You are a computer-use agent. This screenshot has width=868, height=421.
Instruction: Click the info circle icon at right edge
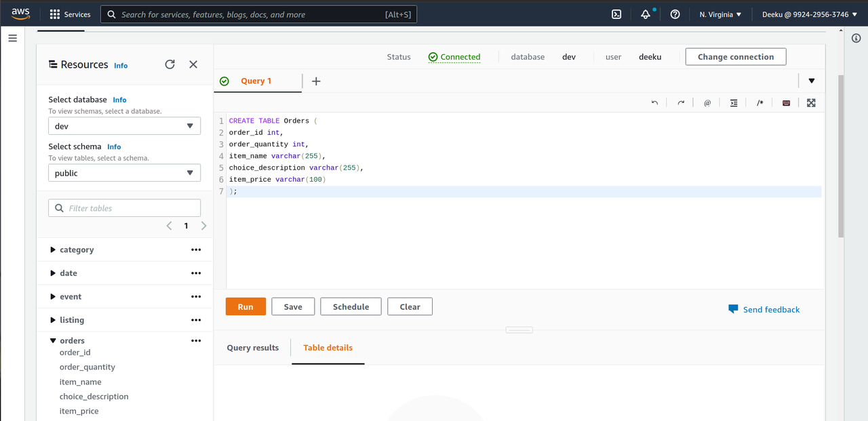point(856,38)
